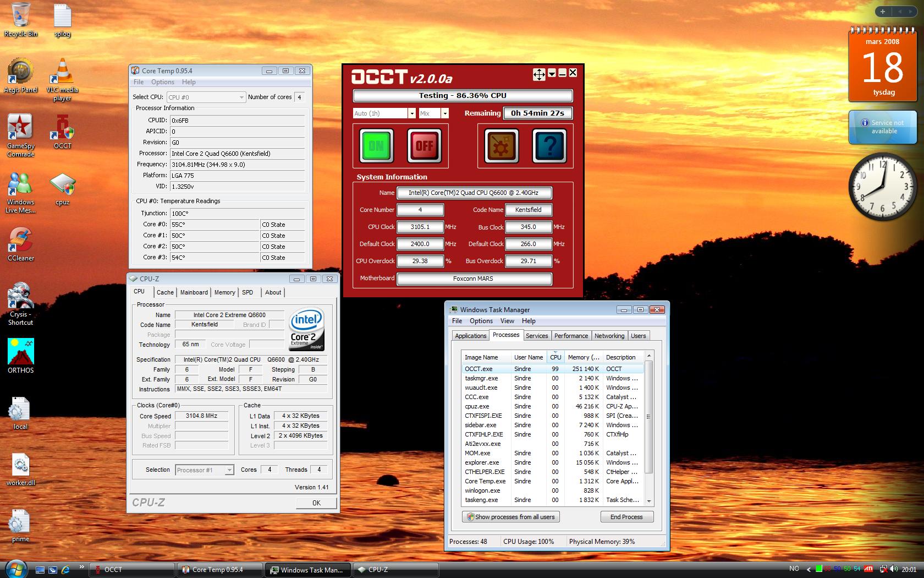Open splog file on desktop
Image resolution: width=924 pixels, height=578 pixels.
coord(62,21)
